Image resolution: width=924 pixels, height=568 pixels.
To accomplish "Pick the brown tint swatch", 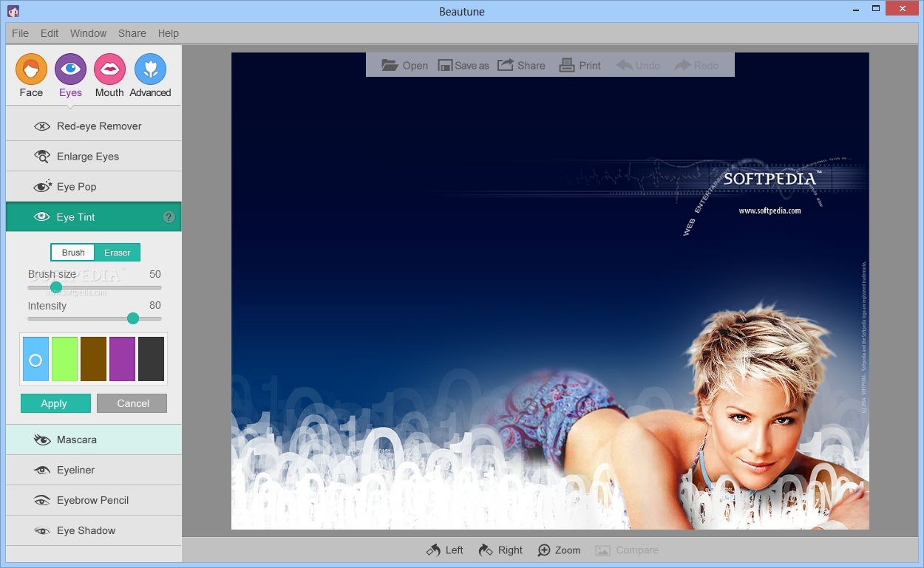I will coord(93,359).
